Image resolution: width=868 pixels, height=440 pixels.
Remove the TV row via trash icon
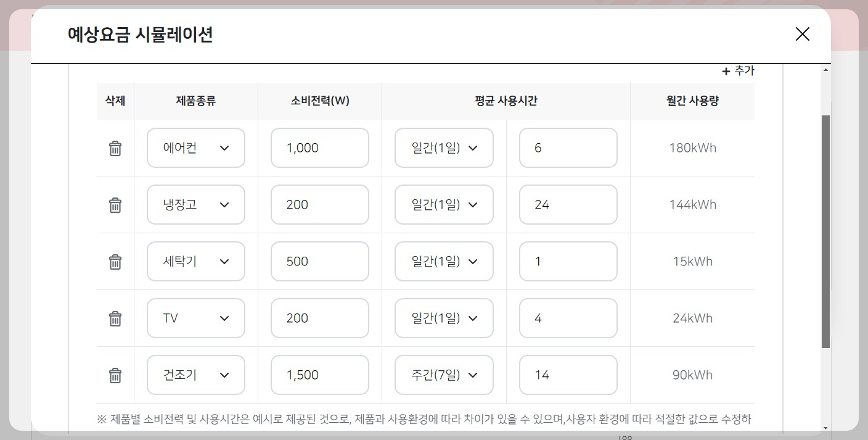[x=115, y=318]
